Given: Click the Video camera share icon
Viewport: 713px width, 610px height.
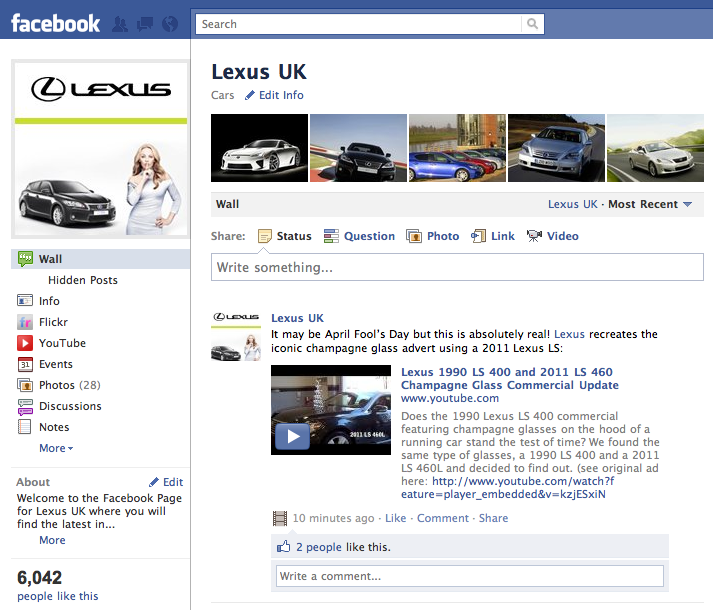Looking at the screenshot, I should click(x=534, y=236).
